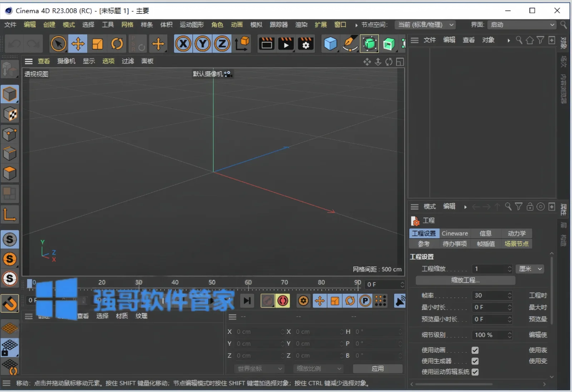Toggle position keyframe recording in the timeline

pyautogui.click(x=320, y=301)
